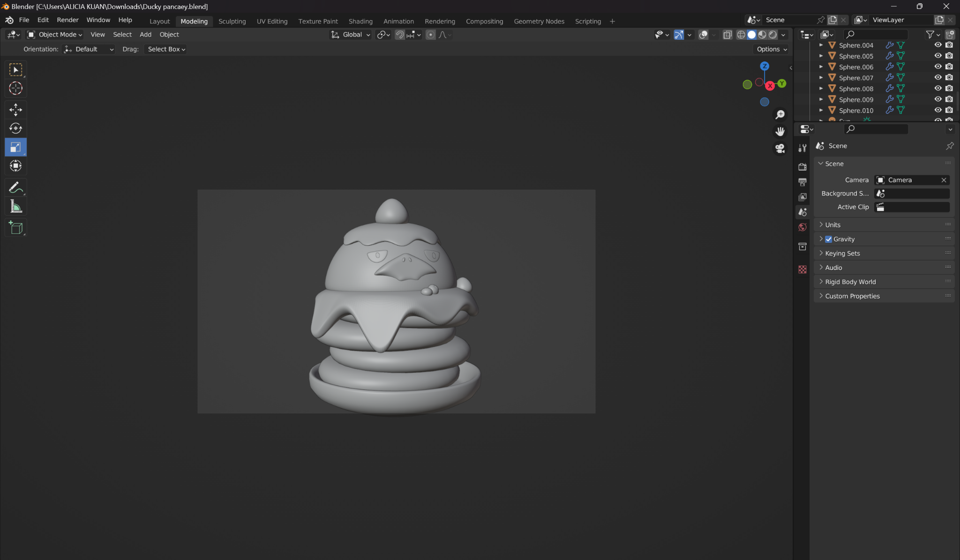Expand the Rigid Body World panel

pyautogui.click(x=884, y=282)
